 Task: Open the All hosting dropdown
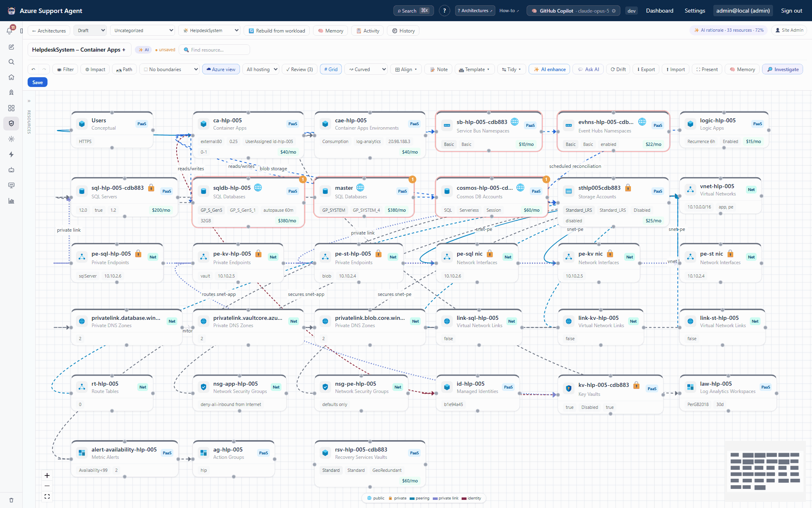tap(261, 69)
